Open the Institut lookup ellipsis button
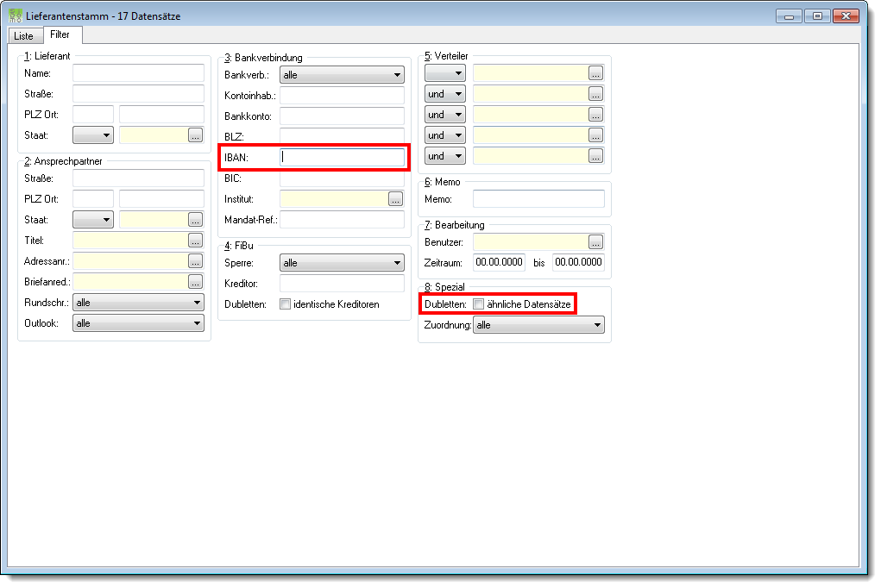Viewport: 881px width, 588px height. 395,199
